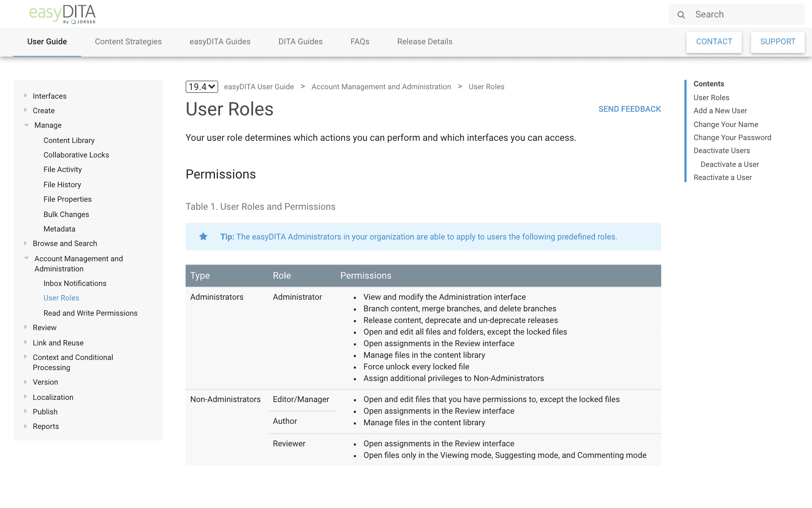Open the FAQs tab
This screenshot has width=812, height=508.
click(x=360, y=42)
